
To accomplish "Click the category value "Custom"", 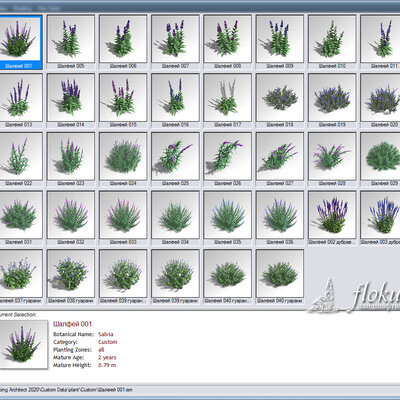I will coord(107,342).
